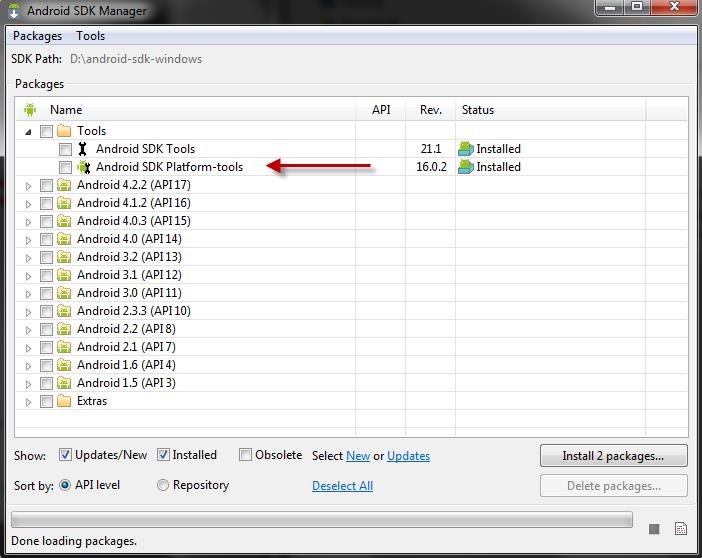Image resolution: width=702 pixels, height=558 pixels.
Task: Click the Android 1.5 (API 3) folder icon
Action: point(64,383)
